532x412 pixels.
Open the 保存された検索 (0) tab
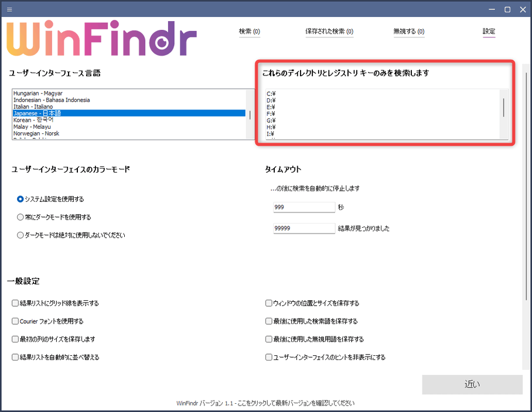[329, 32]
